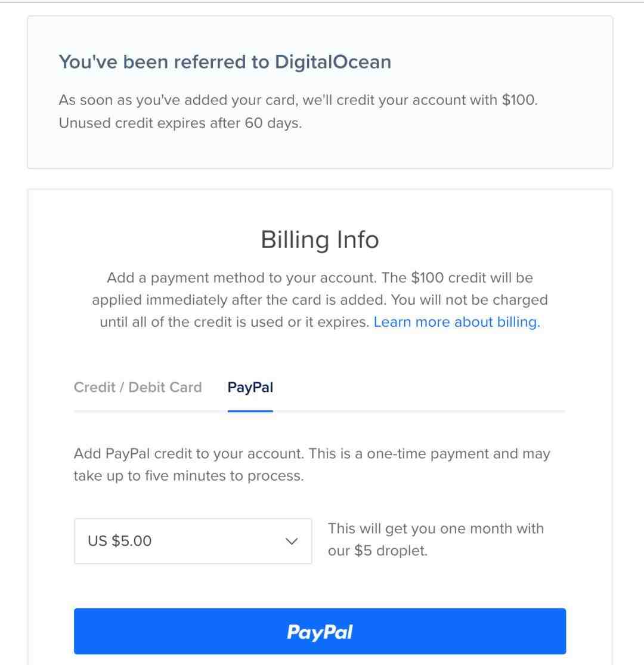
Task: Click the "applied immediately after the card is added" line
Action: click(320, 300)
